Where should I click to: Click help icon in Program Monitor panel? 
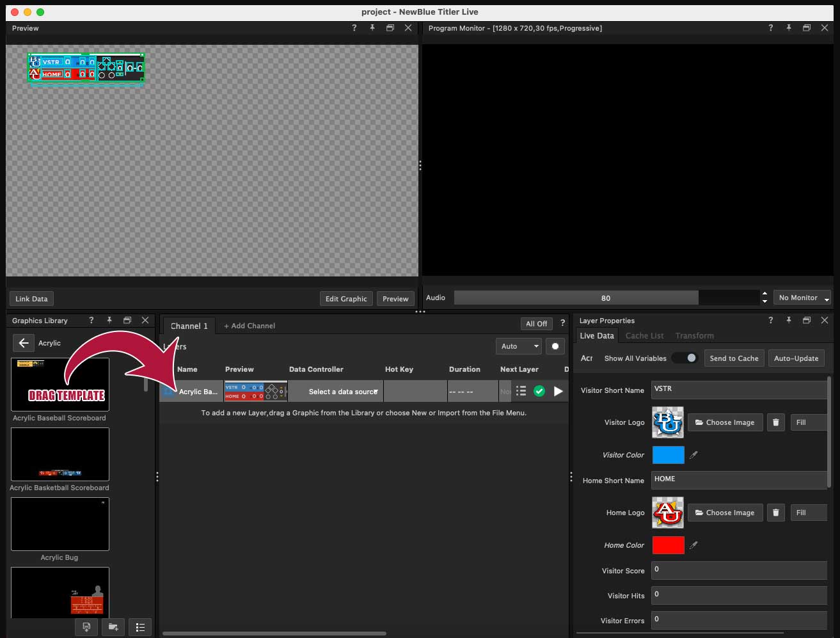coord(770,28)
